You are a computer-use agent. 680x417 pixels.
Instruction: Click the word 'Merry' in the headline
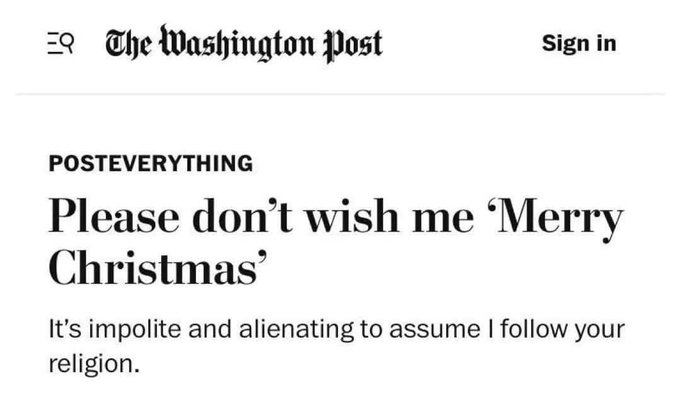(x=556, y=218)
